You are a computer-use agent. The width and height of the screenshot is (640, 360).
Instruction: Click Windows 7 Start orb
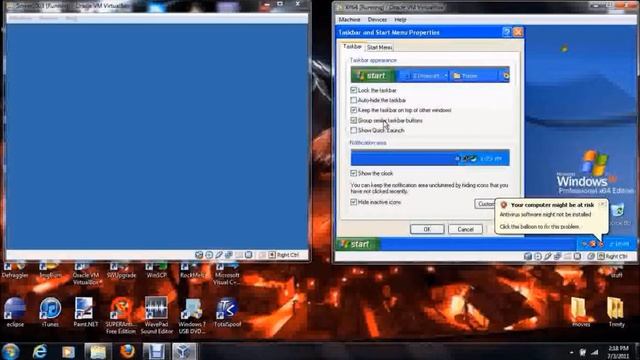pos(11,351)
